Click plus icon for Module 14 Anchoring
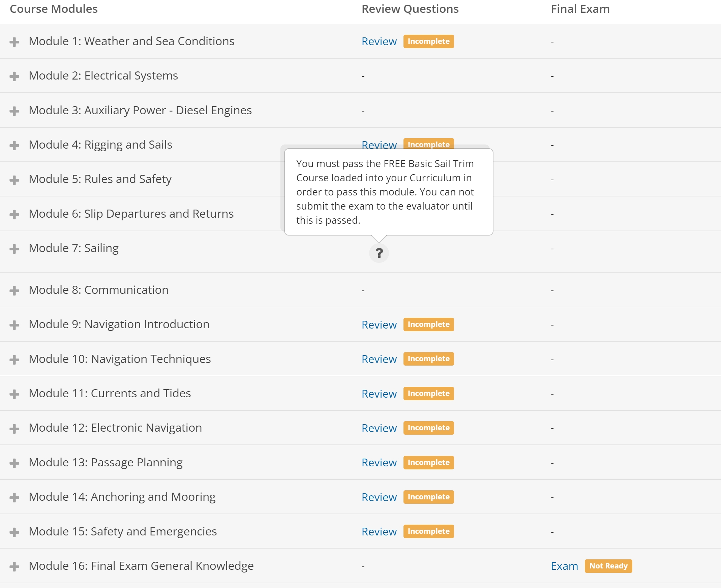Viewport: 721px width, 588px height. click(14, 498)
